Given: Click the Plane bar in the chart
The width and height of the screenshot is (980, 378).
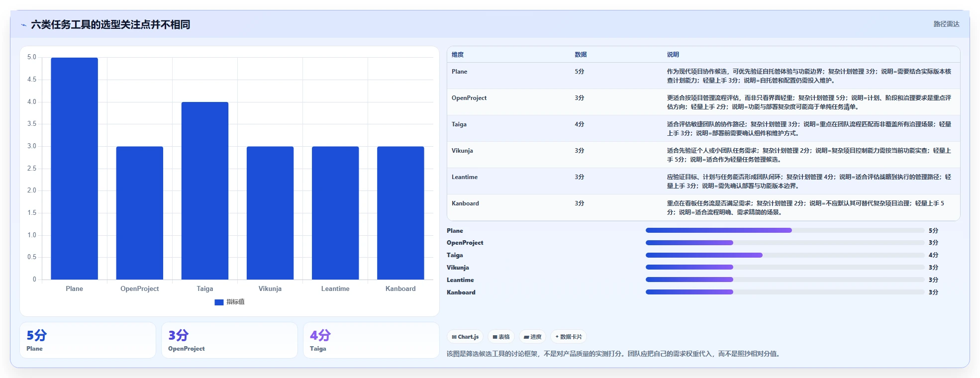Looking at the screenshot, I should pyautogui.click(x=75, y=169).
